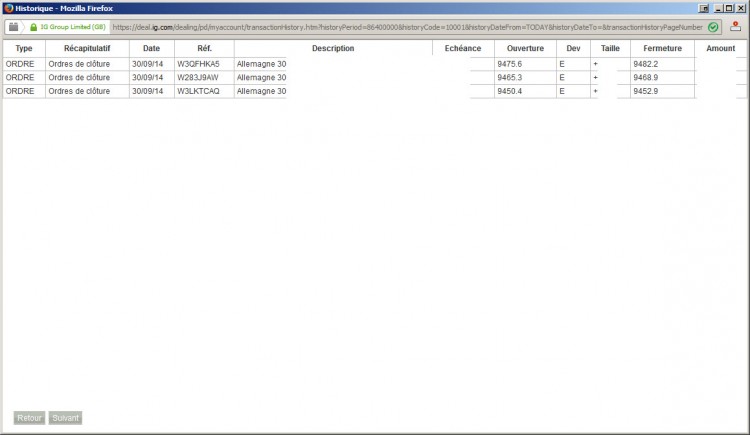Click Allemagne 30 in the W3LKTCAQ row
The height and width of the screenshot is (435, 750).
click(x=261, y=91)
